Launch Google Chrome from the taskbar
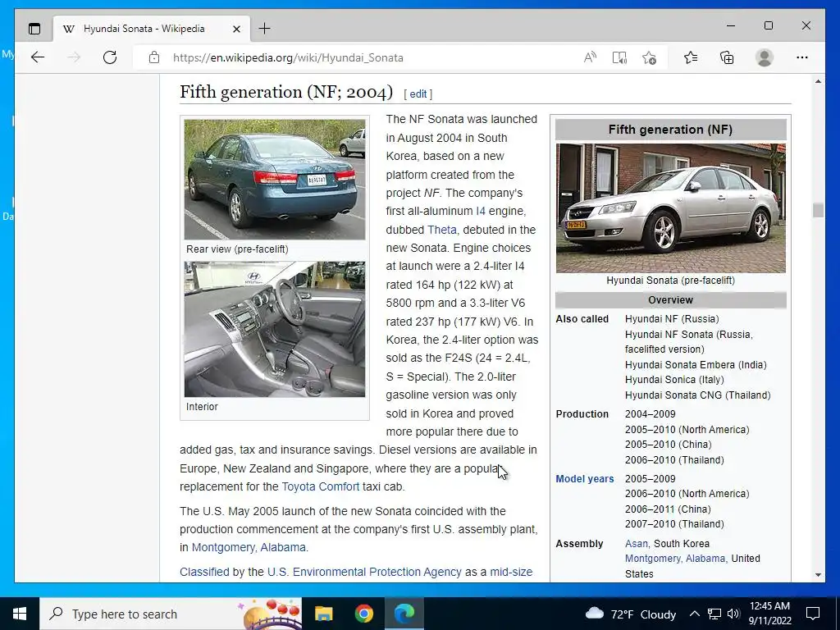Image resolution: width=840 pixels, height=630 pixels. pyautogui.click(x=363, y=614)
